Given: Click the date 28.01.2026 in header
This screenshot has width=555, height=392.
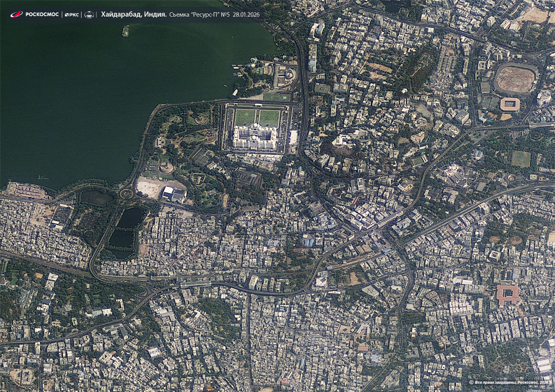Looking at the screenshot, I should tap(248, 14).
